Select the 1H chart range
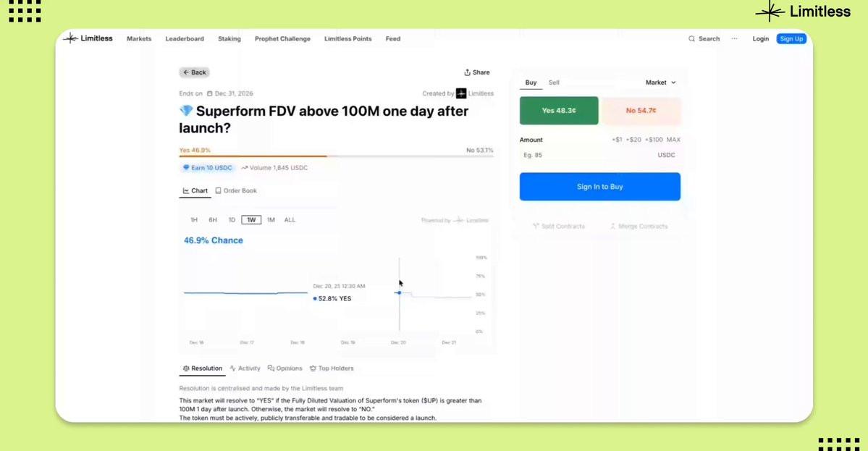The height and width of the screenshot is (451, 868). point(194,220)
